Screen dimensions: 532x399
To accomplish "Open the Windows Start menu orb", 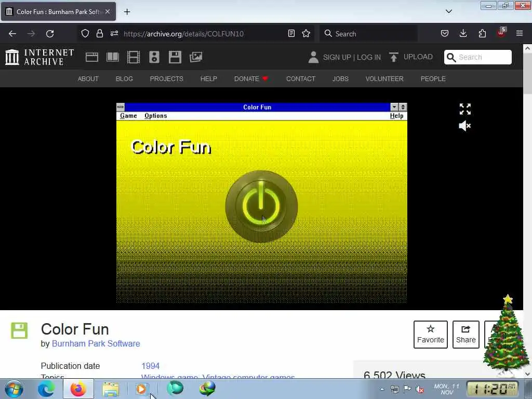I will [14, 389].
